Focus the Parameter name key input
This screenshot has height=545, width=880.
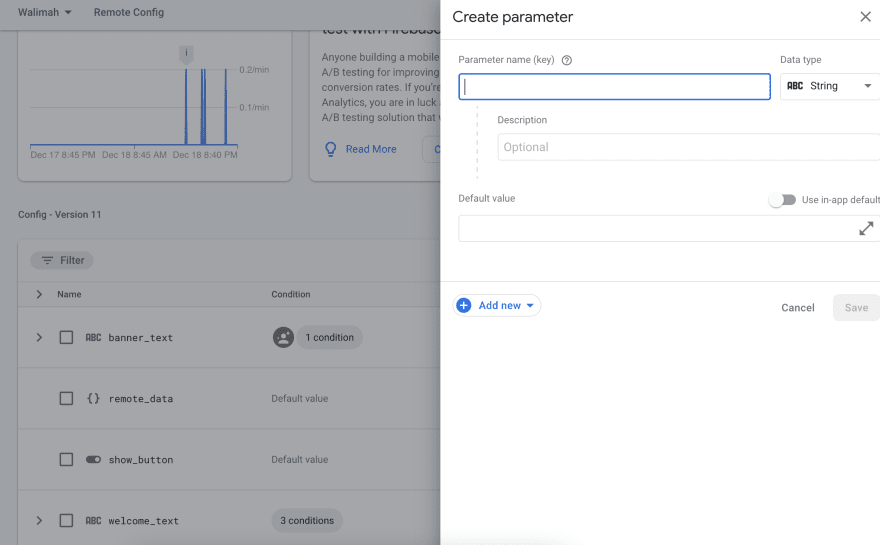coord(615,86)
